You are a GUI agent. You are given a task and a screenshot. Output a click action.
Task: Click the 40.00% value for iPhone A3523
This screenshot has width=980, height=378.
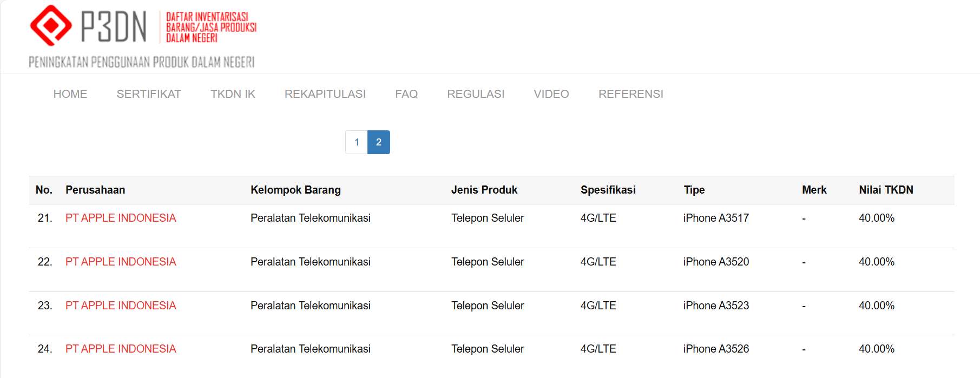coord(877,306)
